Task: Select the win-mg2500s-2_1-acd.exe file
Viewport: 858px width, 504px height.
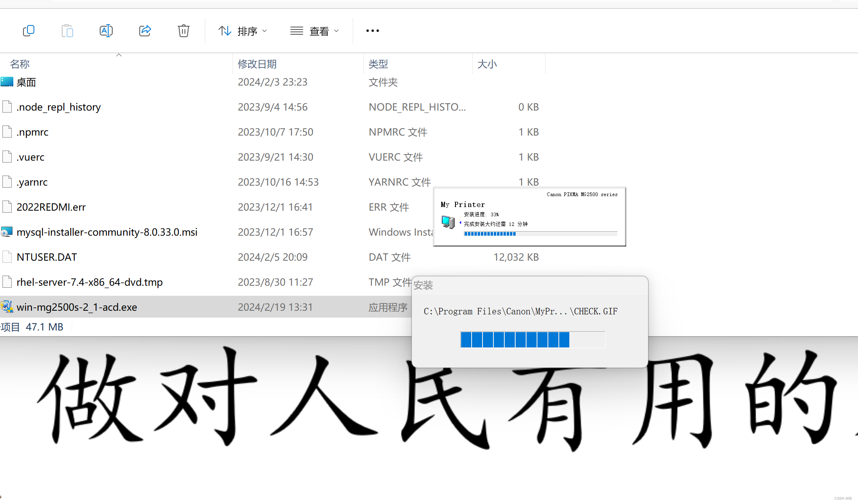Action: click(77, 307)
